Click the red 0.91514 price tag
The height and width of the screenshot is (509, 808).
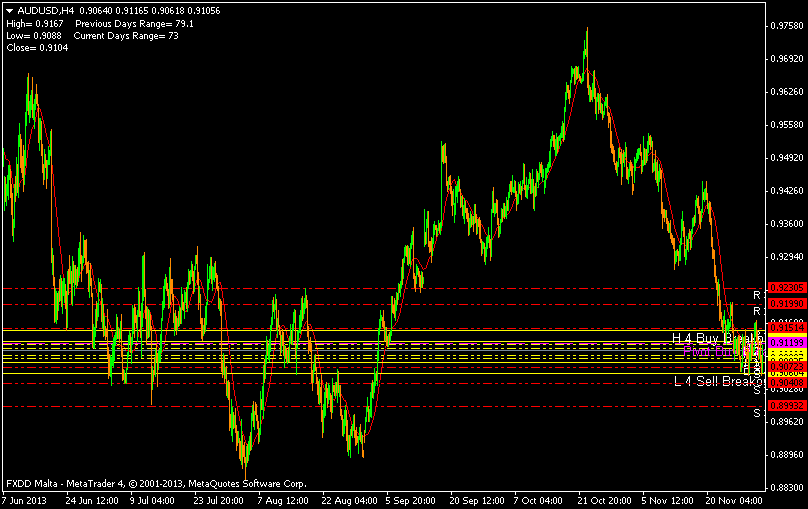[x=786, y=328]
